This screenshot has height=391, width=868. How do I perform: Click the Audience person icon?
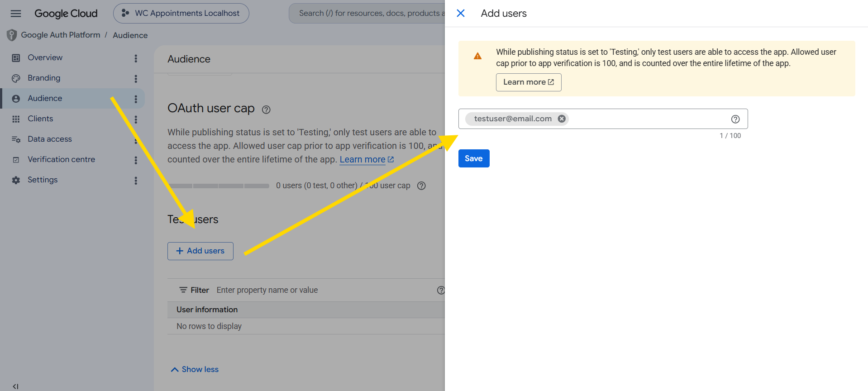coord(16,99)
